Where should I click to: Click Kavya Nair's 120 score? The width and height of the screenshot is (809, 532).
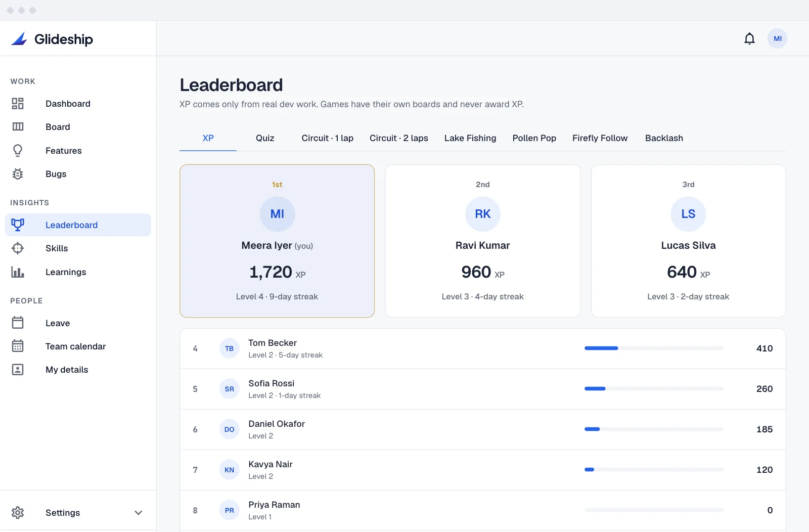(765, 470)
